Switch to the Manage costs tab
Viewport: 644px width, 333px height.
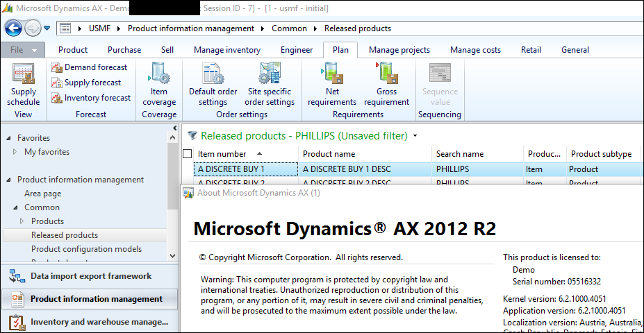(x=475, y=50)
